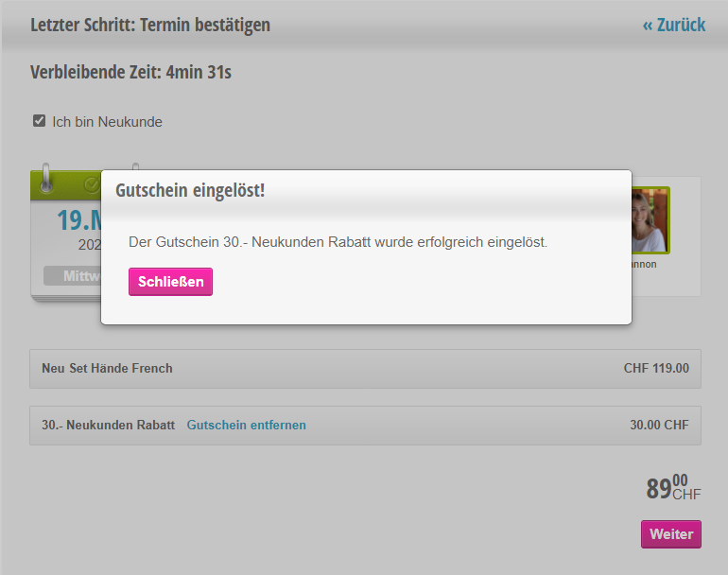Go back via the « Zurück link

673,25
